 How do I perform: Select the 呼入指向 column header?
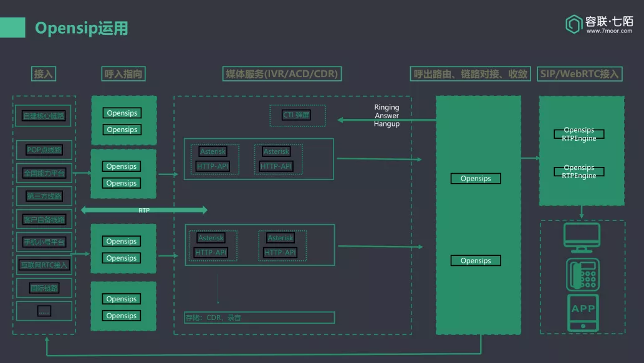(123, 74)
